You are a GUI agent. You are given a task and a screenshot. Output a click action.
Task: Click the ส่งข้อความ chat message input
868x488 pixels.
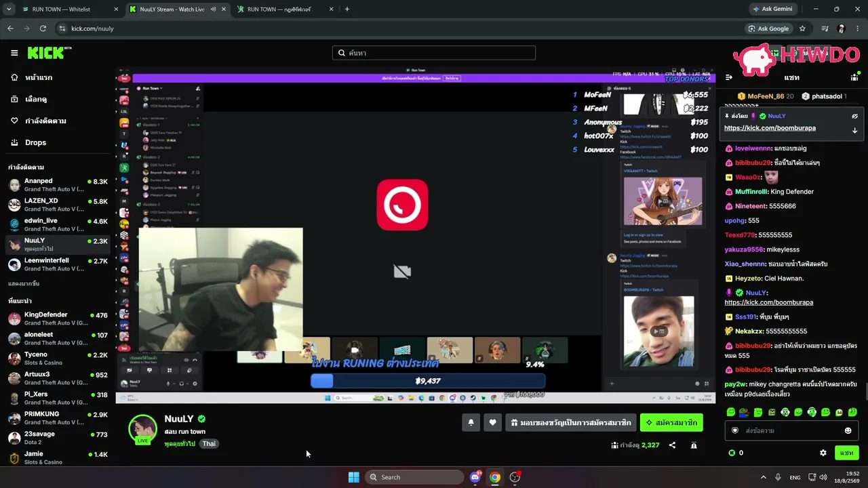790,430
